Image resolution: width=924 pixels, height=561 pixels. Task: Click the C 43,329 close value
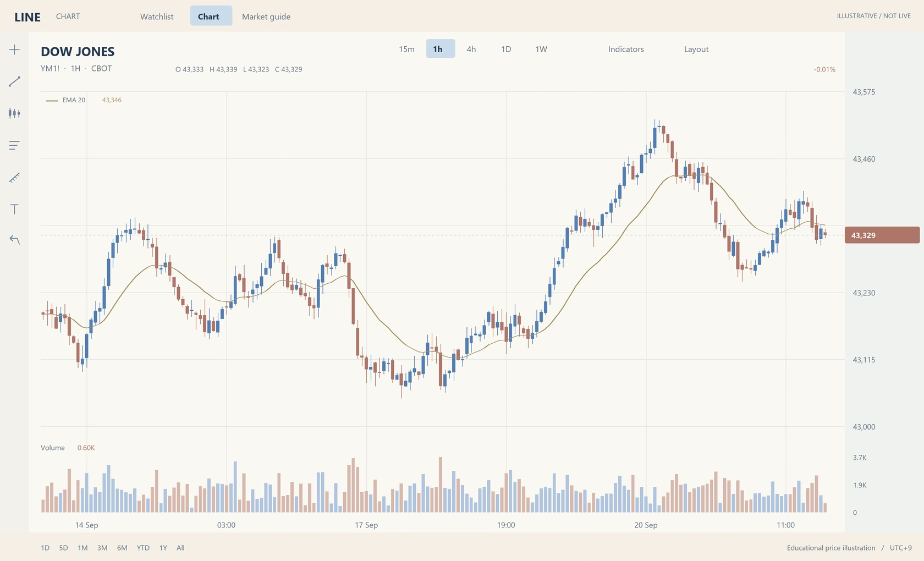click(289, 69)
